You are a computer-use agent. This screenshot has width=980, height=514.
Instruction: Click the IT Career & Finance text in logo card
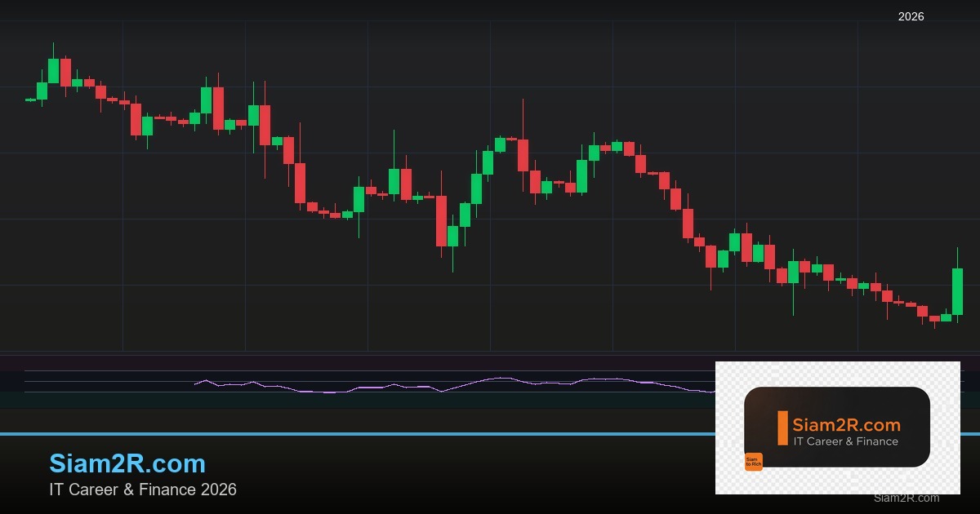point(845,441)
